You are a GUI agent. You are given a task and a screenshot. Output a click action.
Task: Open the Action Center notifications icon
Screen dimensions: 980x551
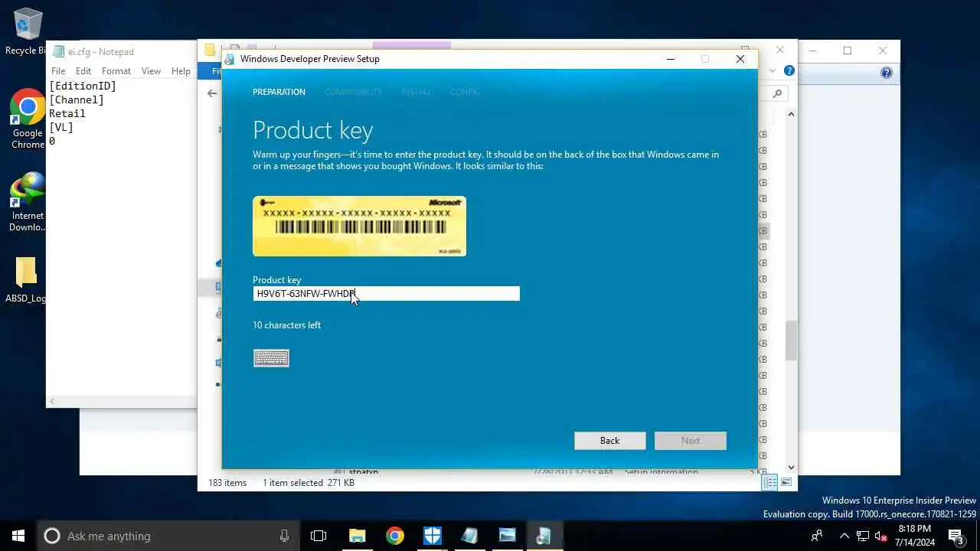955,536
